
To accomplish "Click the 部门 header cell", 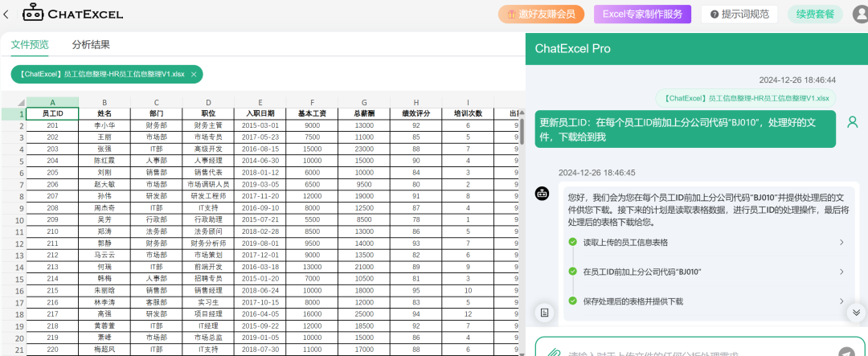I will [x=156, y=114].
